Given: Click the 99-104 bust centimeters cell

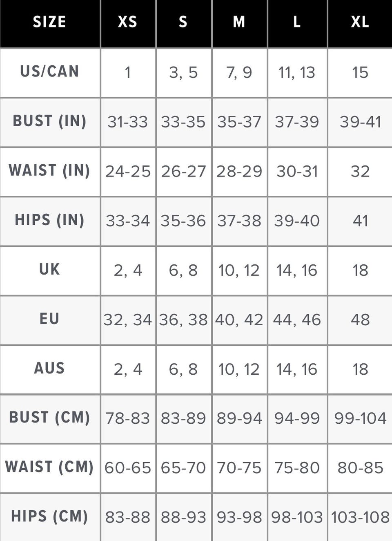Looking at the screenshot, I should 360,418.
